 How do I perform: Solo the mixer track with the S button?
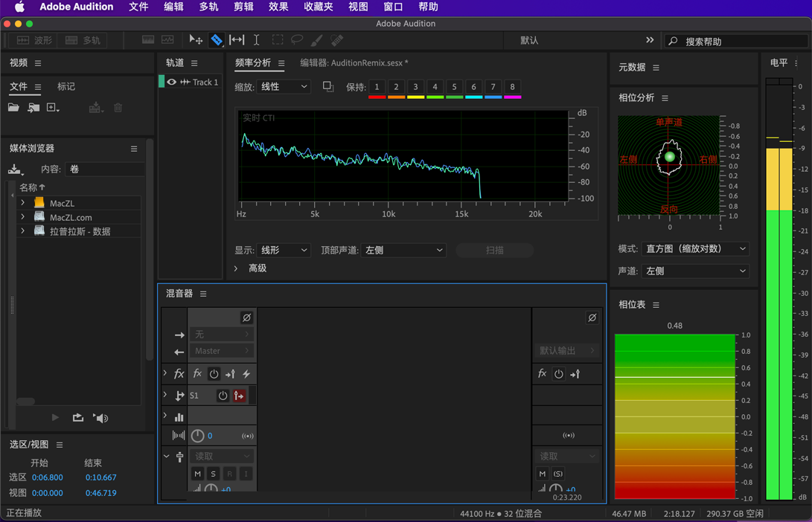point(212,474)
